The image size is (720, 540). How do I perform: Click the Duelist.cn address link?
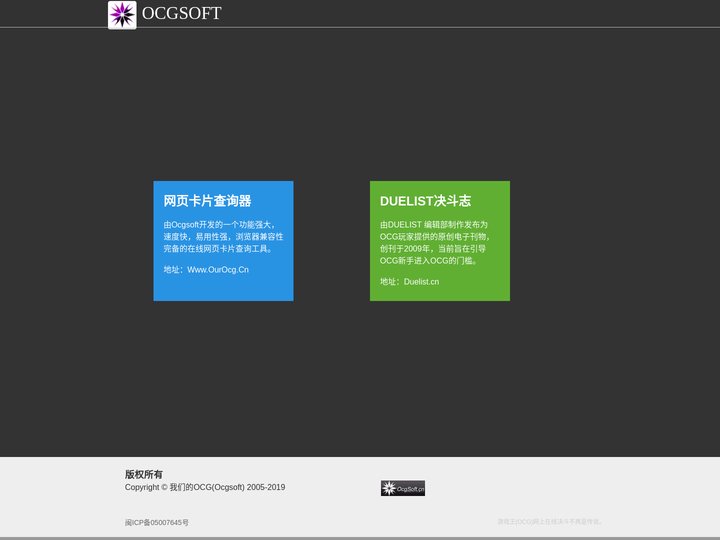(421, 281)
